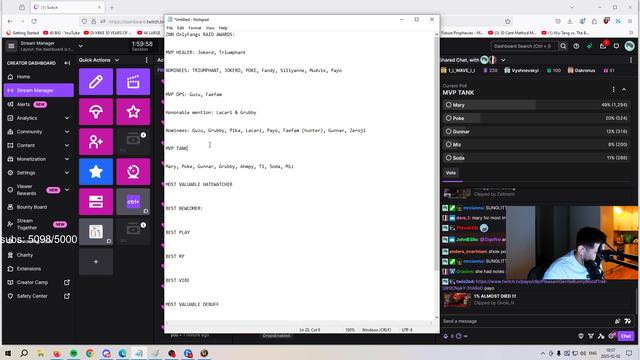Open Notepad File menu

(x=169, y=28)
